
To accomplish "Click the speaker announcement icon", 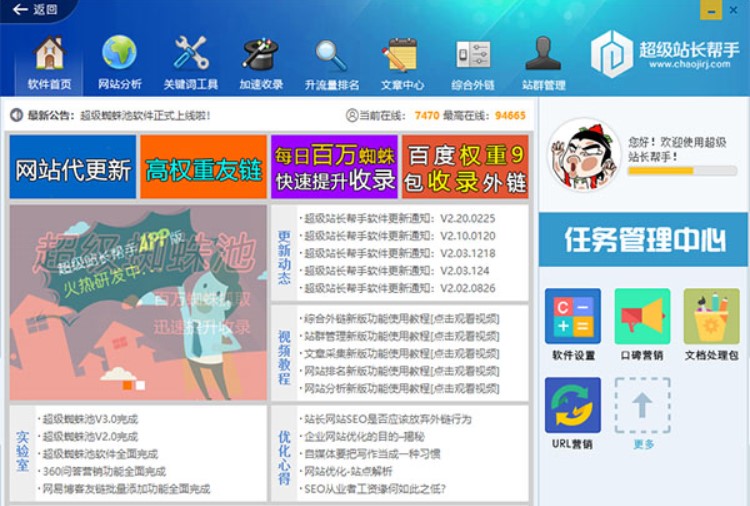I will click(x=17, y=115).
